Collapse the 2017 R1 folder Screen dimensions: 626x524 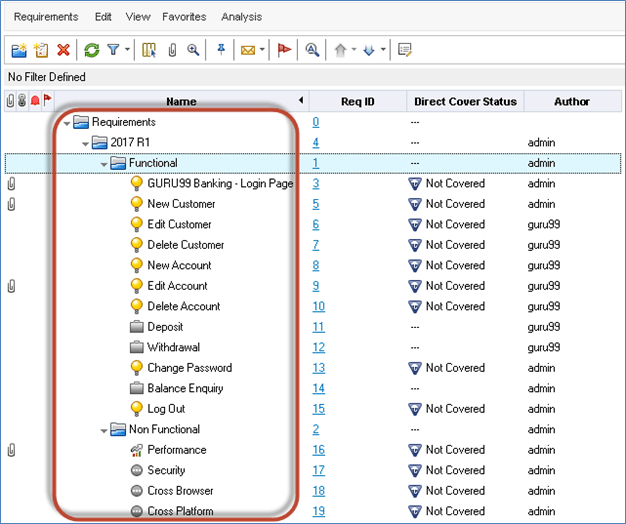coord(86,143)
